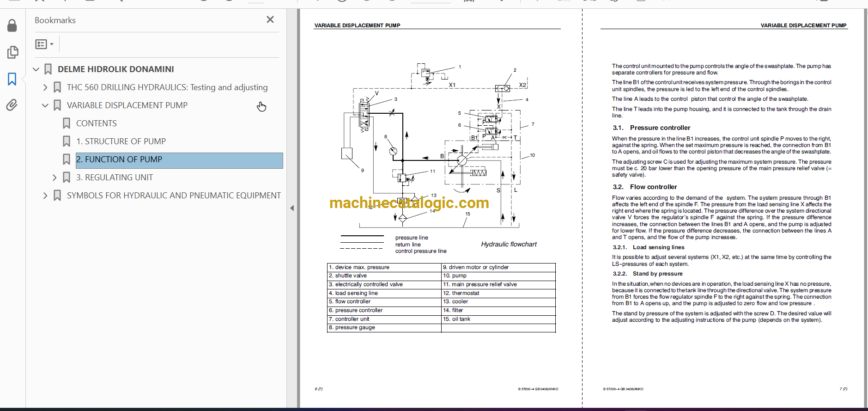Click the 'pressure line' legend label

pos(412,238)
